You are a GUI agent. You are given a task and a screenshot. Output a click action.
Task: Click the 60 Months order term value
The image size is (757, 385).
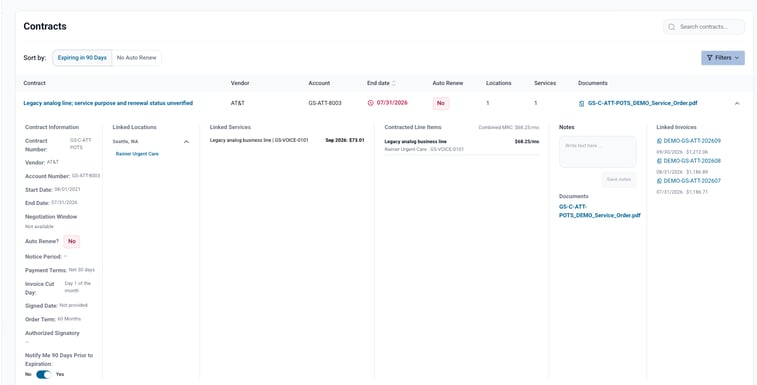click(70, 319)
